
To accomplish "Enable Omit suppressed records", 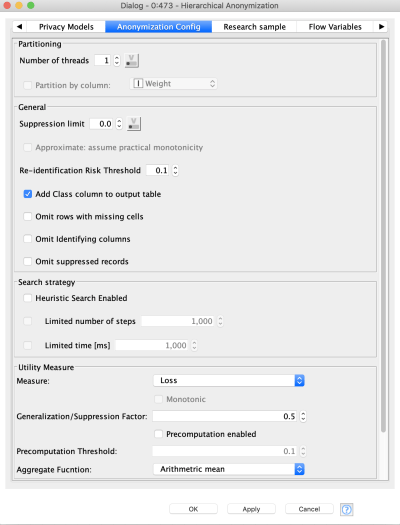I will (27, 261).
